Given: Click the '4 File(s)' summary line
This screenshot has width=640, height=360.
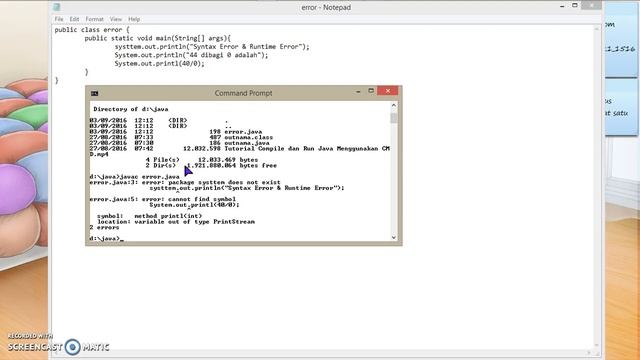Looking at the screenshot, I should tap(202, 160).
